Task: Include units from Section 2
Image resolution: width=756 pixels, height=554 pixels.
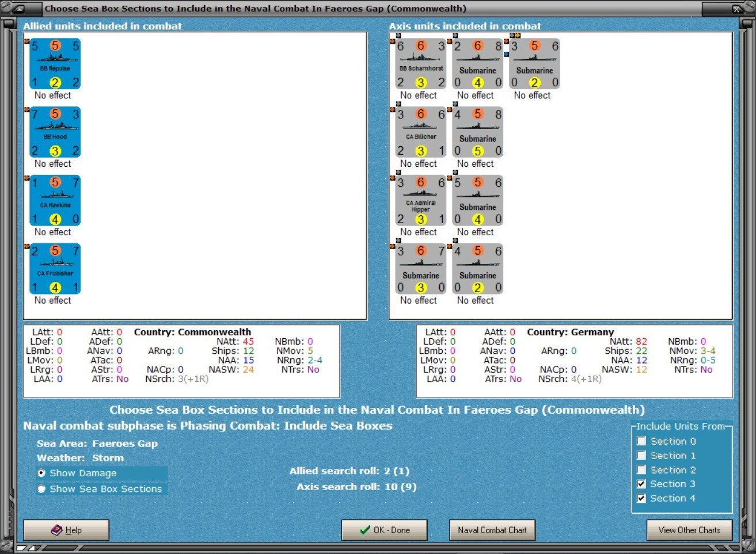Action: click(641, 470)
